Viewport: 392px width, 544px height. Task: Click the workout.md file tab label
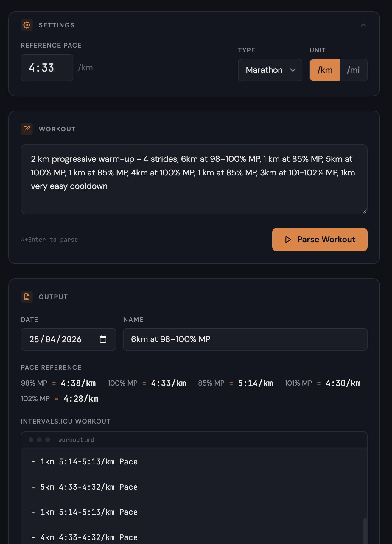tap(76, 440)
